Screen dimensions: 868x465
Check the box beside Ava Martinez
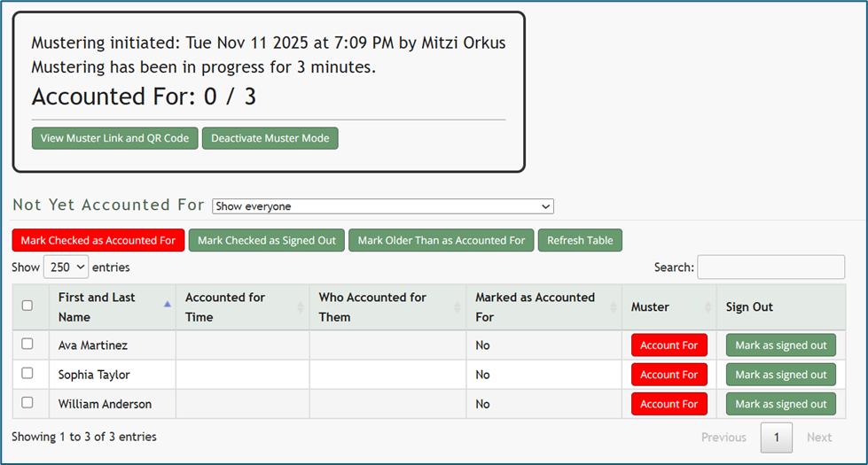(x=27, y=344)
